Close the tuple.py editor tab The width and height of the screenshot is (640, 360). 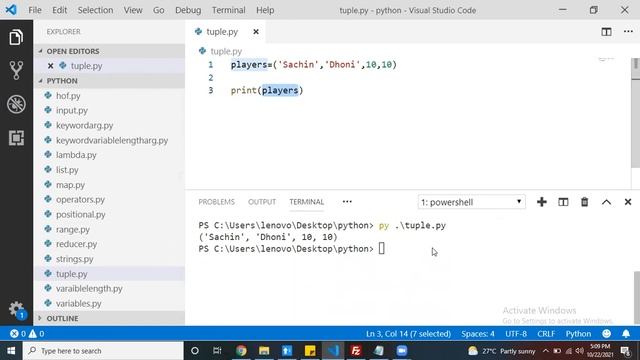[256, 31]
